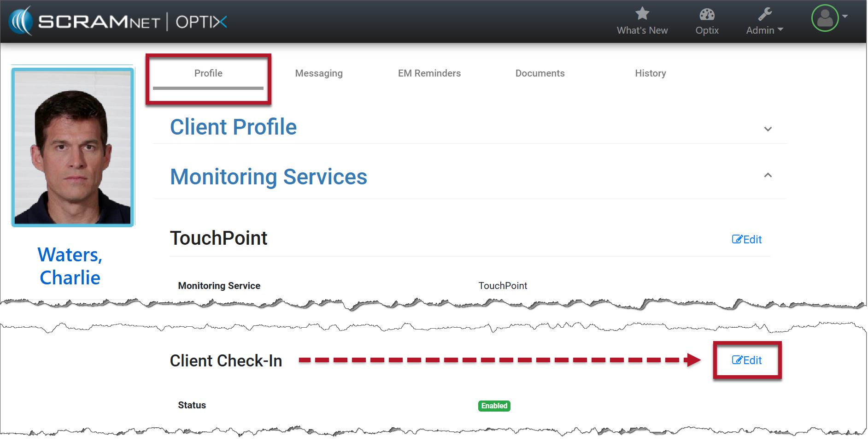This screenshot has width=868, height=442.
Task: Go to the EM Reminders tab
Action: coord(429,73)
